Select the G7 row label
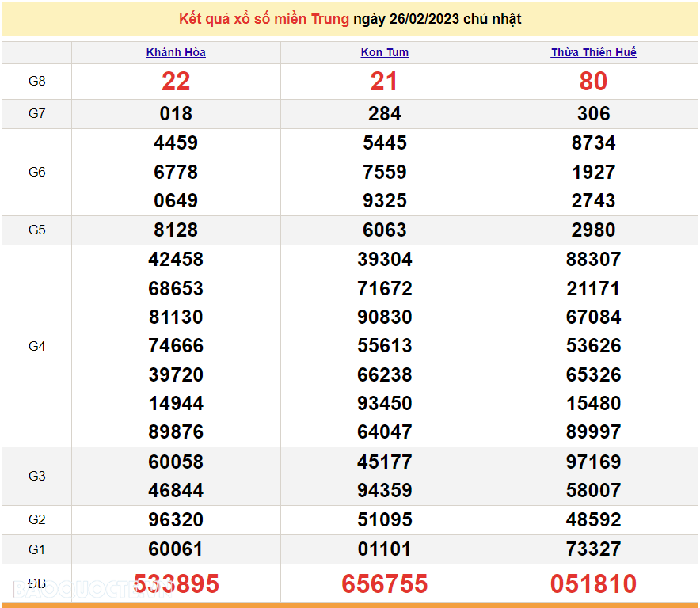 [x=36, y=114]
